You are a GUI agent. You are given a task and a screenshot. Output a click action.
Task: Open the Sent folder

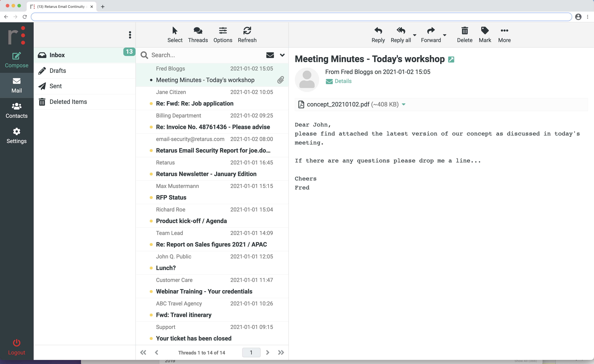[x=85, y=86]
